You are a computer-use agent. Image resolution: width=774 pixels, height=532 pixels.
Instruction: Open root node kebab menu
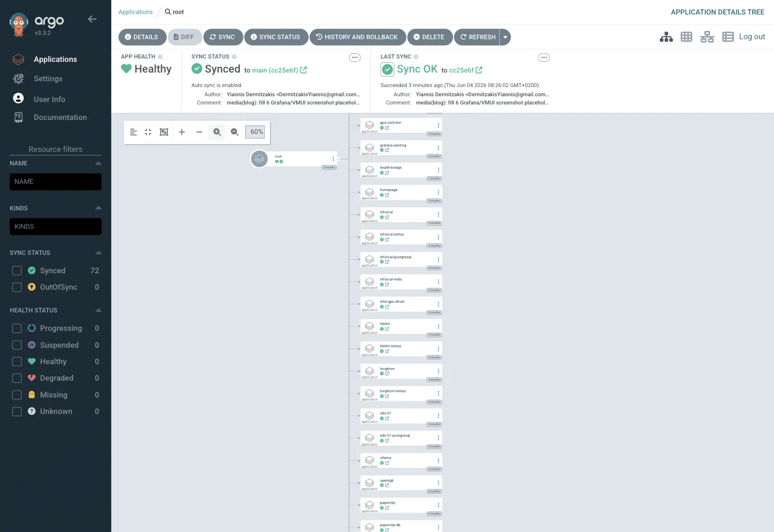point(333,159)
